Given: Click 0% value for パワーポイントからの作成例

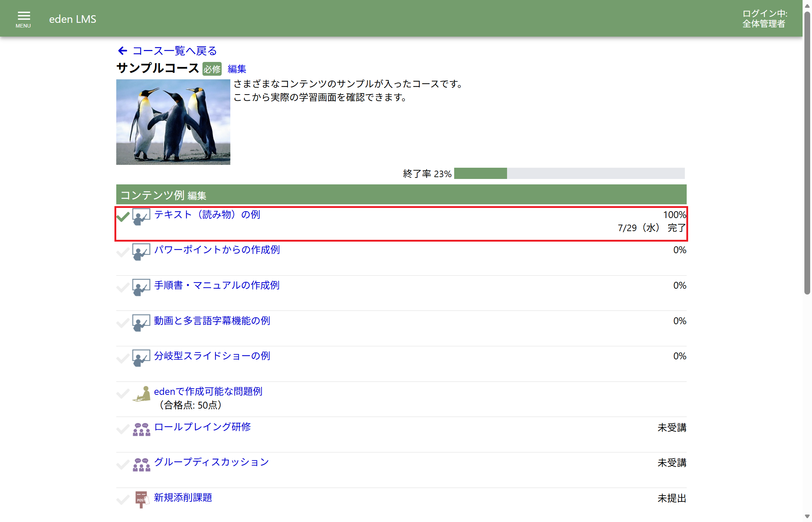Looking at the screenshot, I should coord(680,250).
